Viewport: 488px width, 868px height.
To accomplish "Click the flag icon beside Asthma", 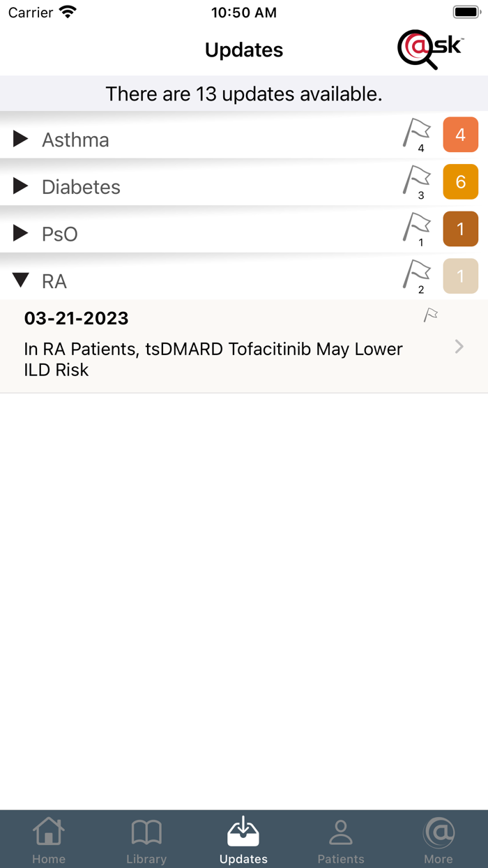I will coord(416,134).
